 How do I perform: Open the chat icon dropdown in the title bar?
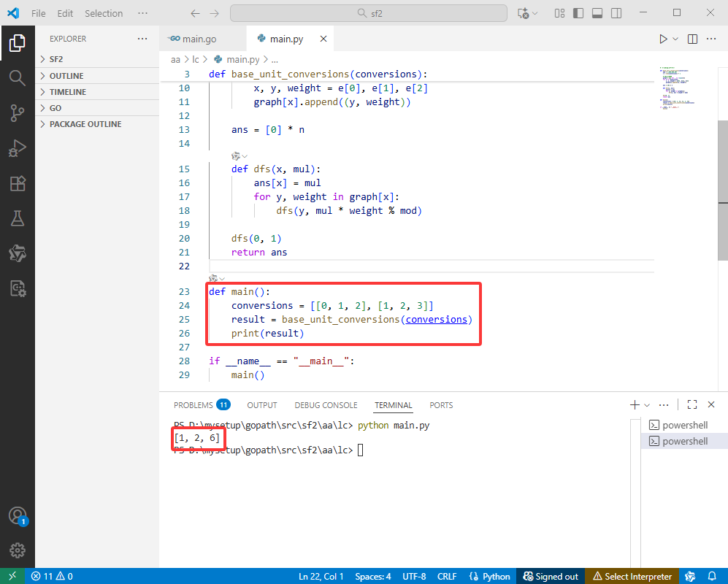[x=534, y=13]
